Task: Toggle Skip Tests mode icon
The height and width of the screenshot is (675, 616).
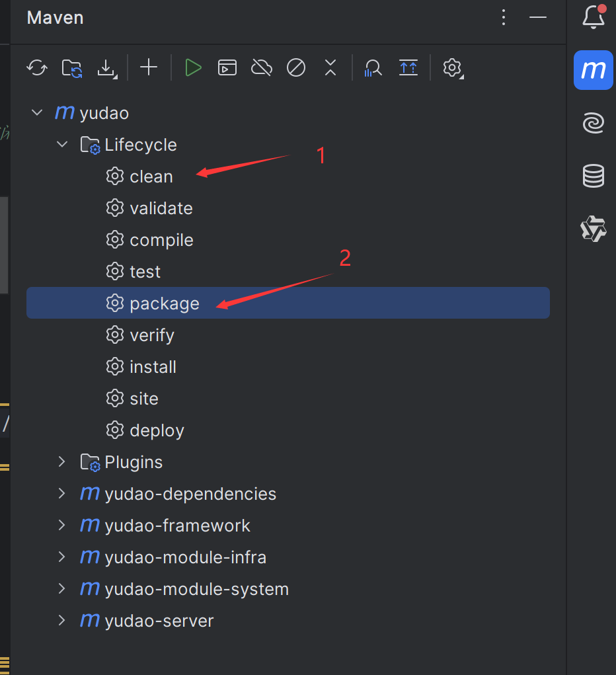Action: tap(296, 68)
